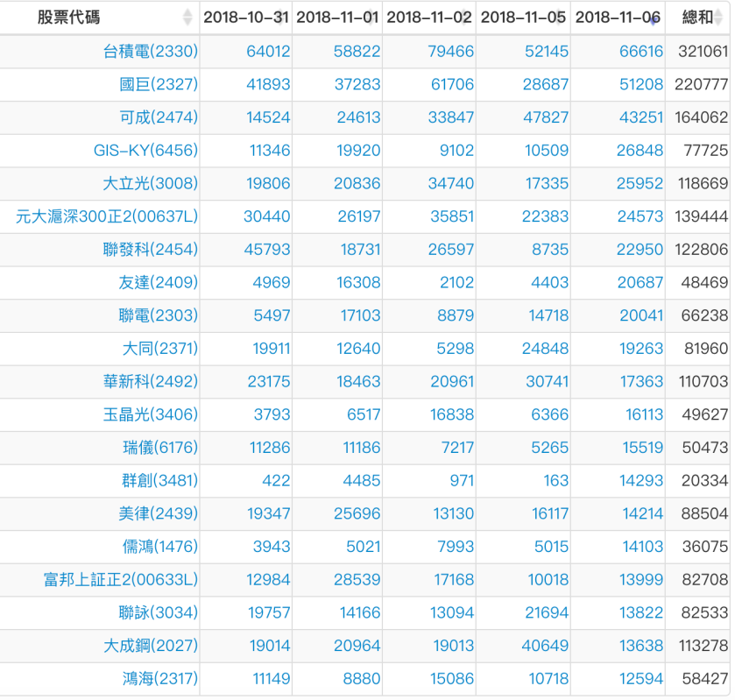Sort by 總和 total column header
Screen dimensions: 735x700
[698, 18]
